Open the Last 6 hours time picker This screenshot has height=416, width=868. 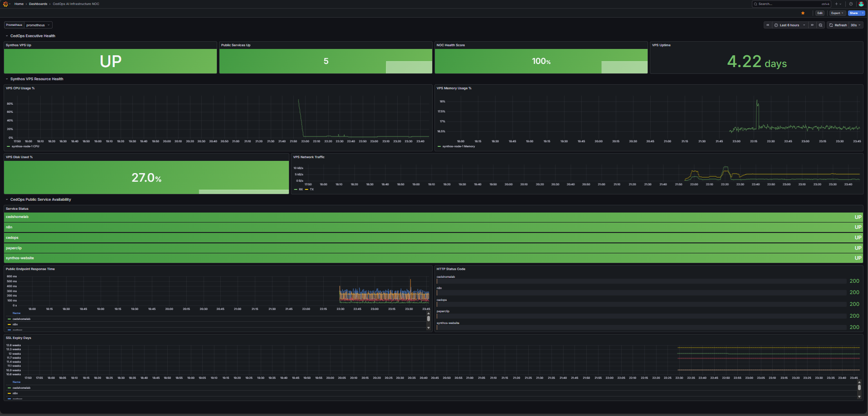(x=790, y=25)
